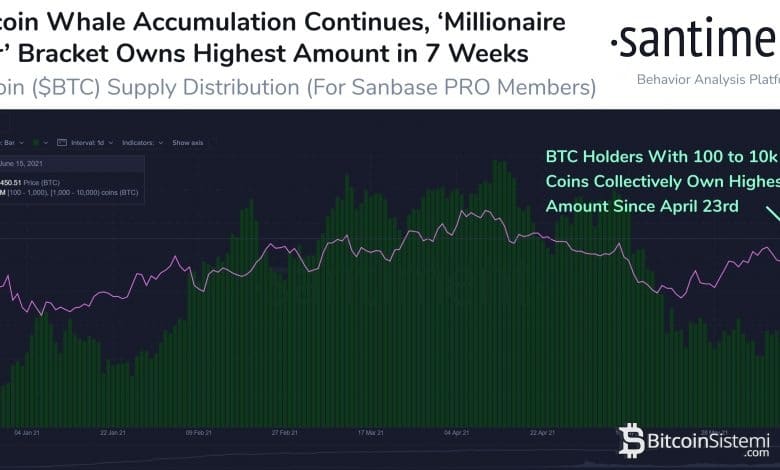Open the green color picker dropdown

39,143
